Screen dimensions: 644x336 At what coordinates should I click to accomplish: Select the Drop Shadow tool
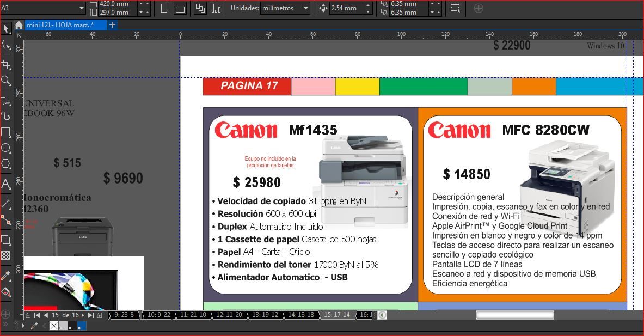(6, 240)
